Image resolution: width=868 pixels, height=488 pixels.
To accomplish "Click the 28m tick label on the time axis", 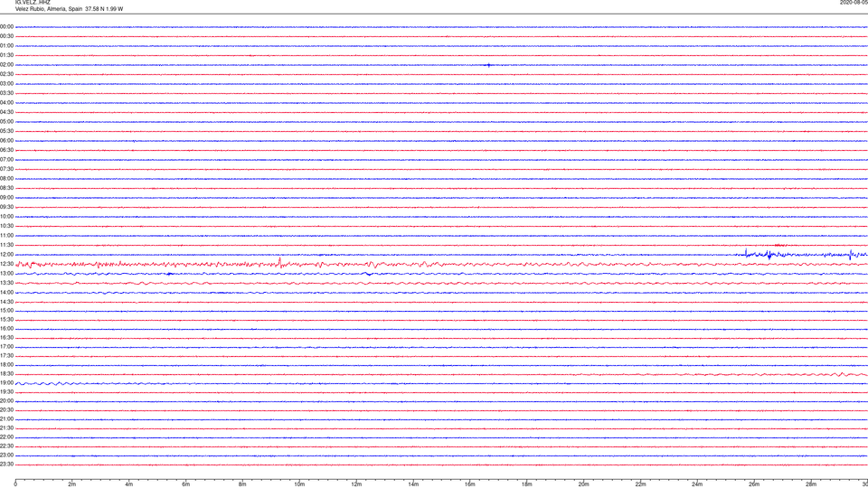I will pyautogui.click(x=811, y=484).
